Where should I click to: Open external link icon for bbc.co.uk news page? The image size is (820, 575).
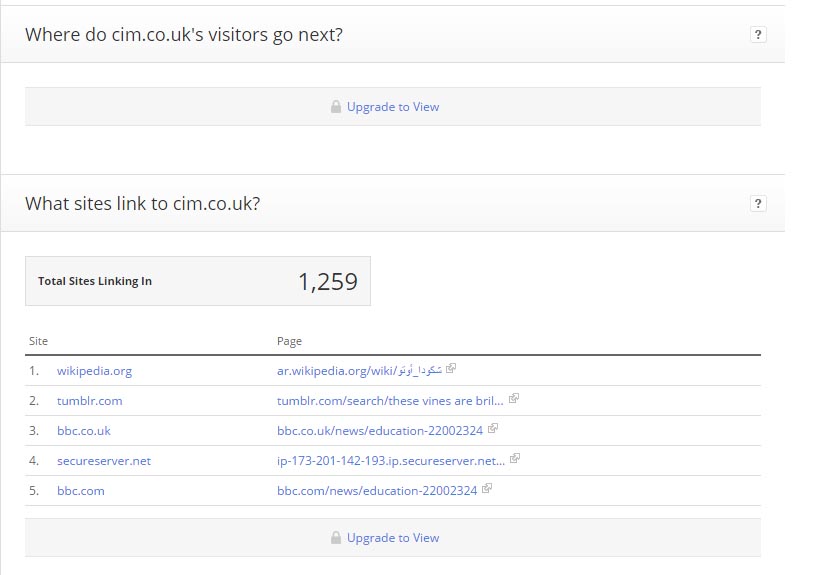(x=493, y=429)
